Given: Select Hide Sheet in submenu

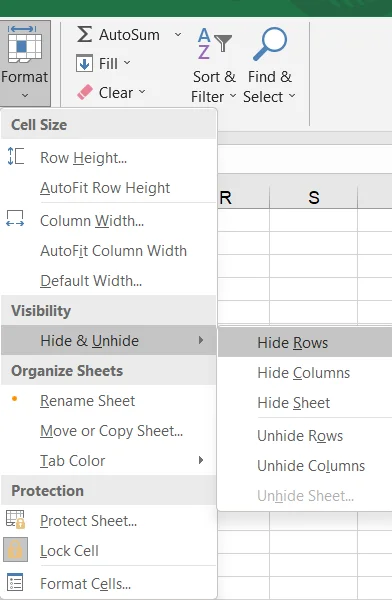Looking at the screenshot, I should [x=305, y=403].
